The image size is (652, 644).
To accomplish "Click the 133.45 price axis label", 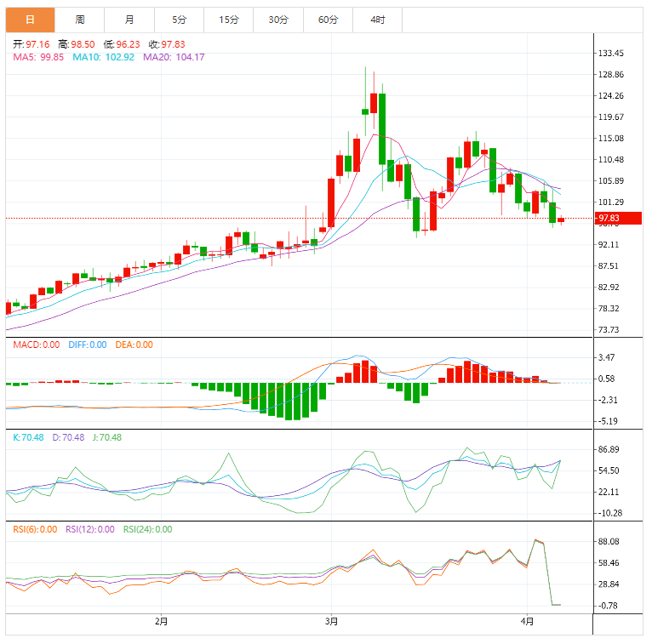I will [x=611, y=54].
